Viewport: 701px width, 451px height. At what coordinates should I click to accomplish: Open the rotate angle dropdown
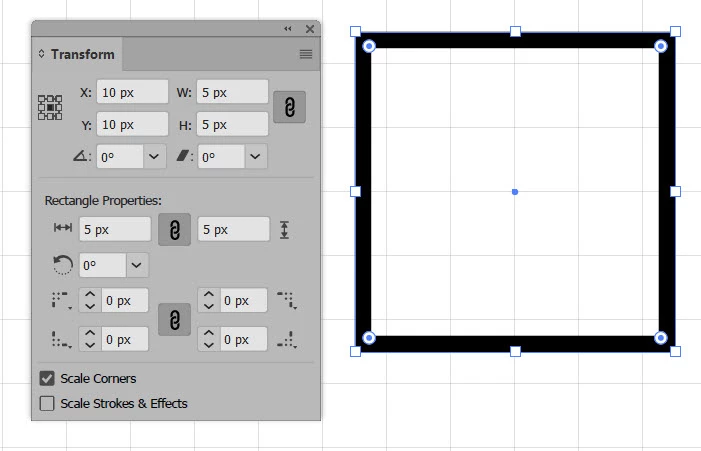coord(154,157)
